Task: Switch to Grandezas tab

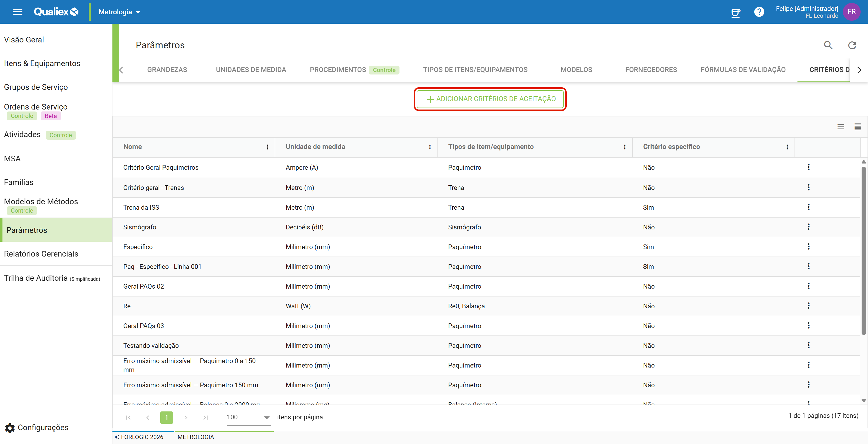Action: [x=167, y=70]
